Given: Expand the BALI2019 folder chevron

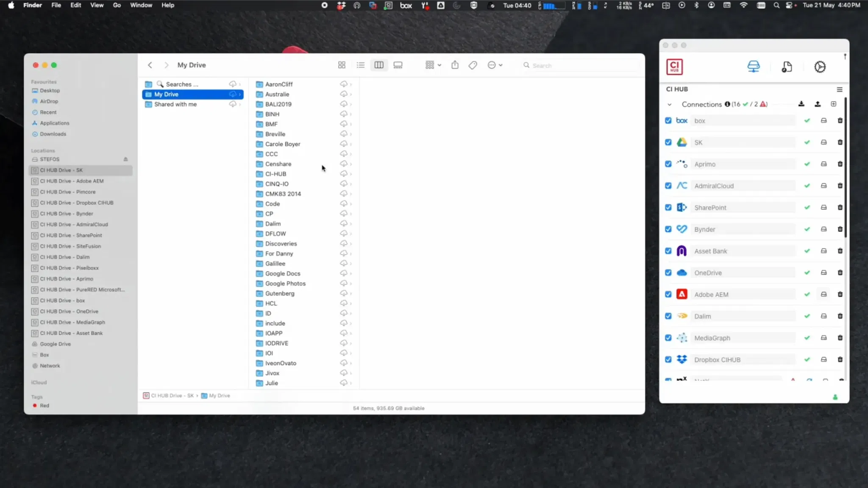Looking at the screenshot, I should point(351,104).
